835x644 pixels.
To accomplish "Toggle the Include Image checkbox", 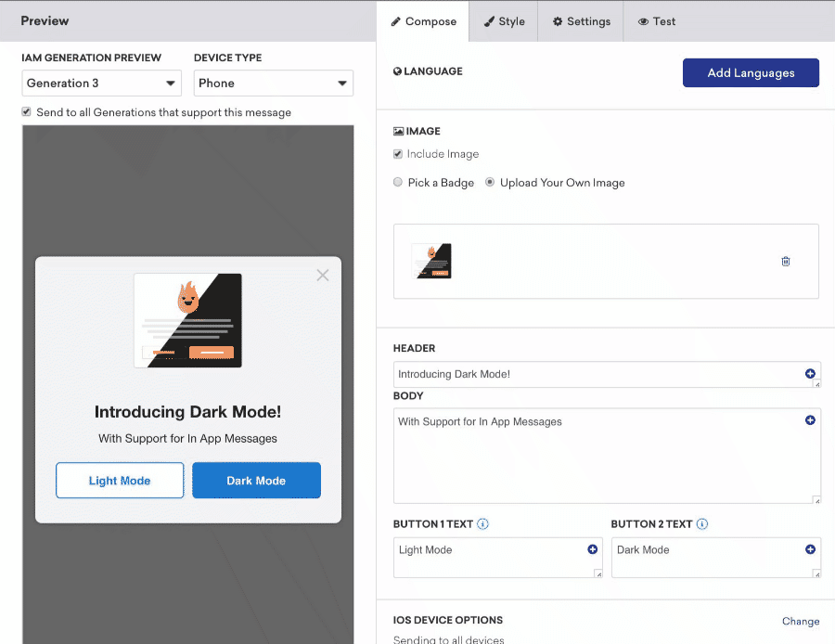I will coord(398,154).
